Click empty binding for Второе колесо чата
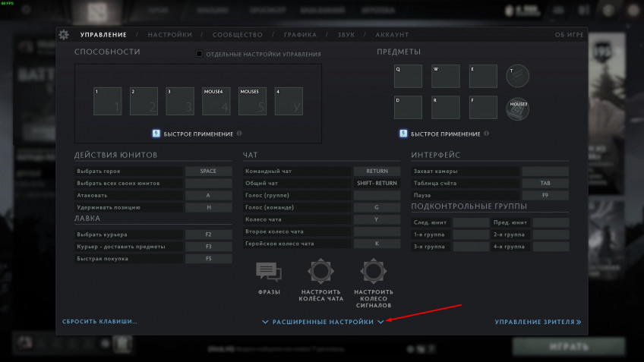 click(377, 231)
